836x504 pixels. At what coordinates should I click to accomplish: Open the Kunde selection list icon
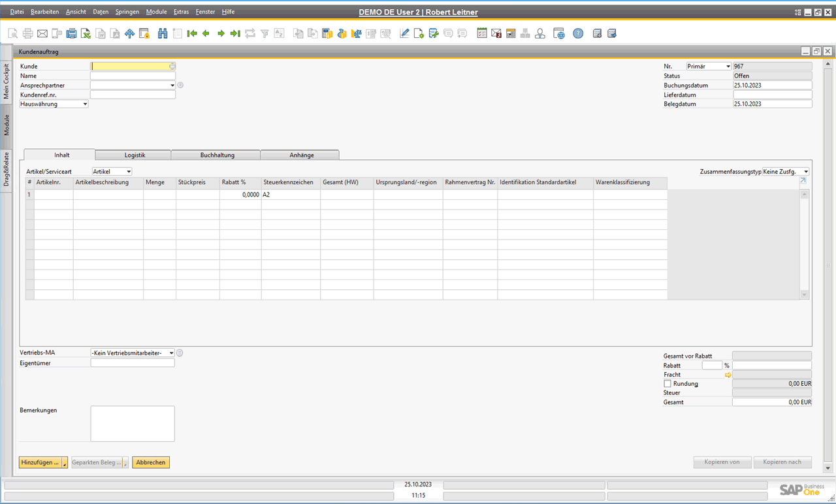point(172,66)
